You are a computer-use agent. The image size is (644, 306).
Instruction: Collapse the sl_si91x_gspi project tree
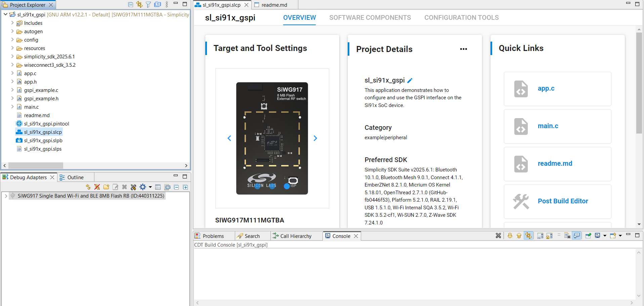tap(5, 15)
